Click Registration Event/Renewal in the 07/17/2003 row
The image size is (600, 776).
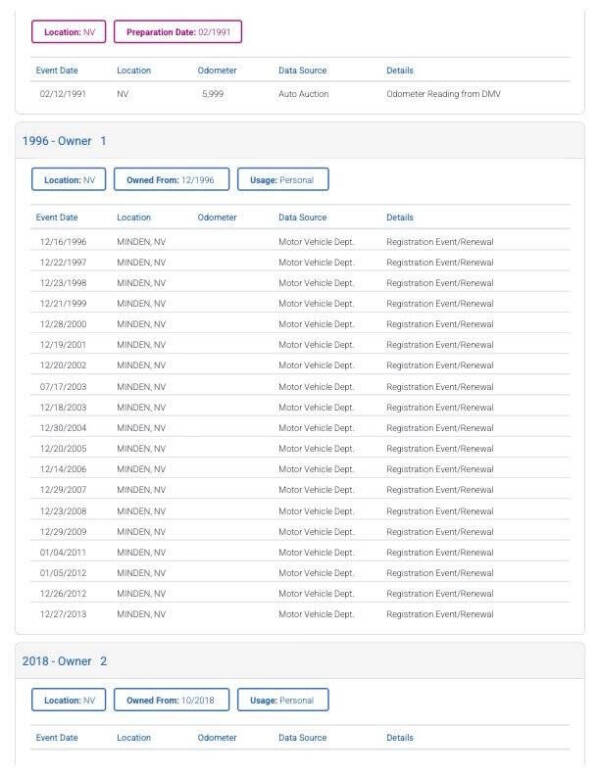click(440, 387)
